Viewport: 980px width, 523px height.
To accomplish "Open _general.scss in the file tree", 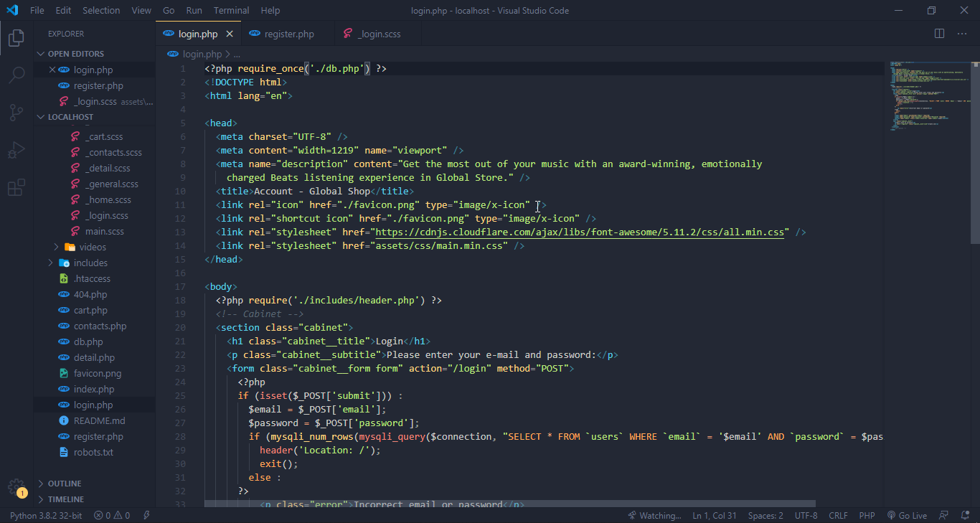I will (x=94, y=184).
